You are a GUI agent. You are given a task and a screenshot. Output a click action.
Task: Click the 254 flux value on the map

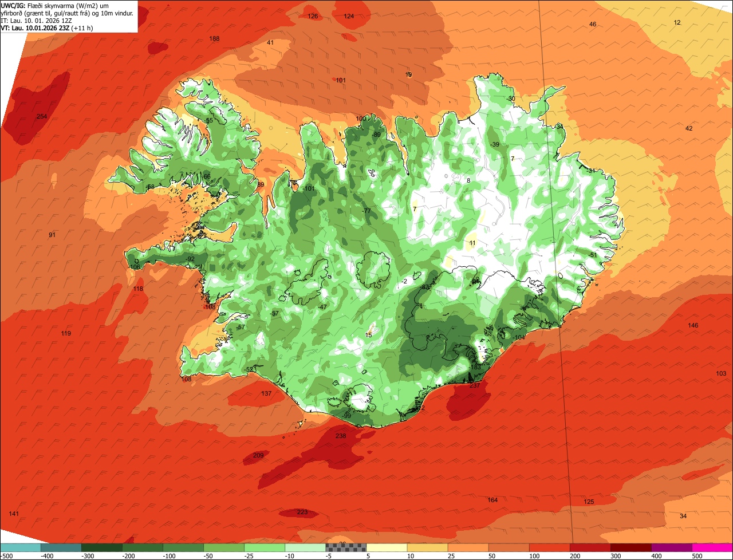click(42, 116)
